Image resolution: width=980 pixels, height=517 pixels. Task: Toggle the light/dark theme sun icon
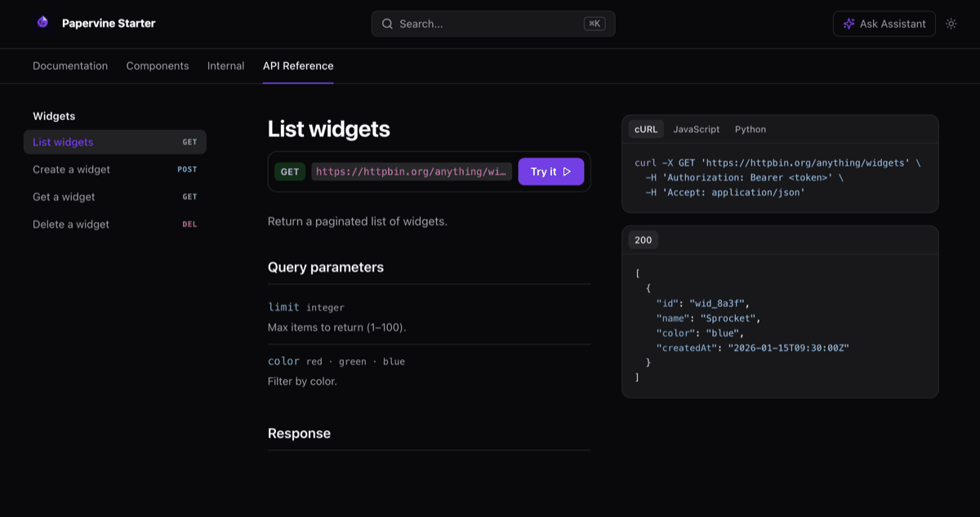tap(951, 24)
